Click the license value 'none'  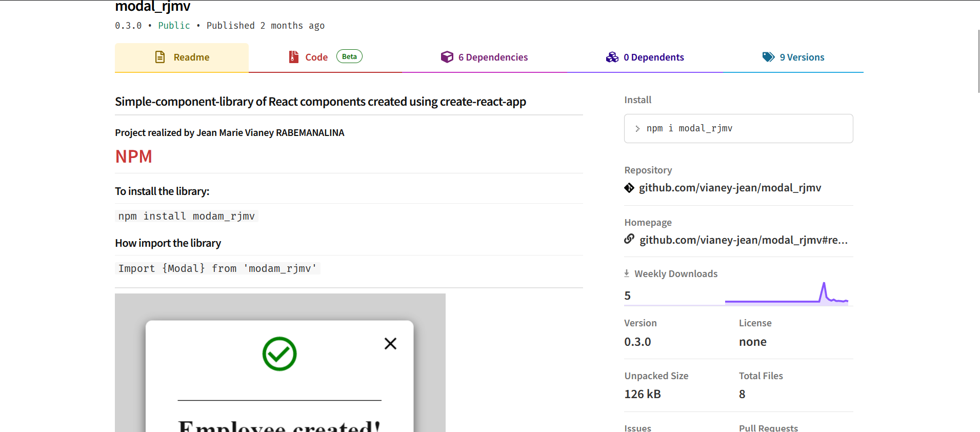click(x=753, y=342)
